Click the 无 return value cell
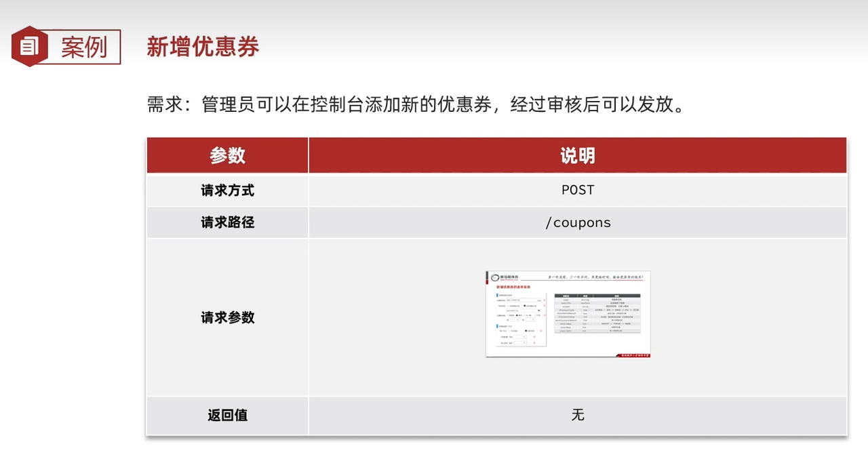The width and height of the screenshot is (868, 459). coord(578,416)
